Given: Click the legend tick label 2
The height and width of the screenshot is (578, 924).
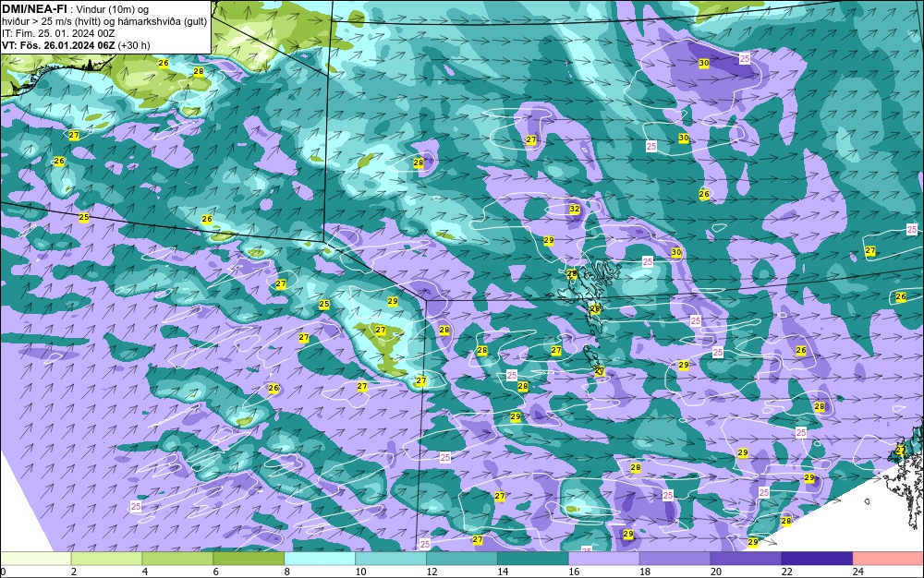Looking at the screenshot, I should (74, 572).
